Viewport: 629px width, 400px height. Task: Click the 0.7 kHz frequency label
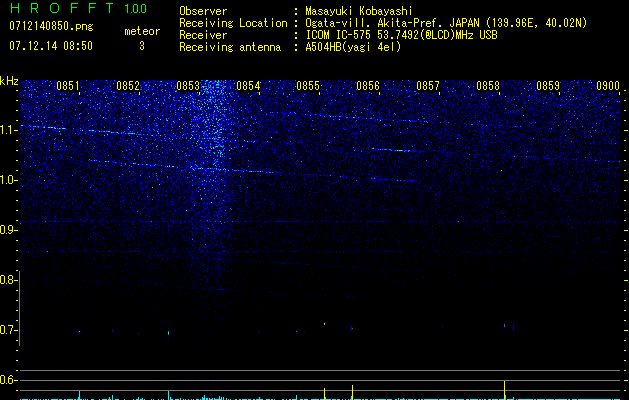(x=8, y=330)
